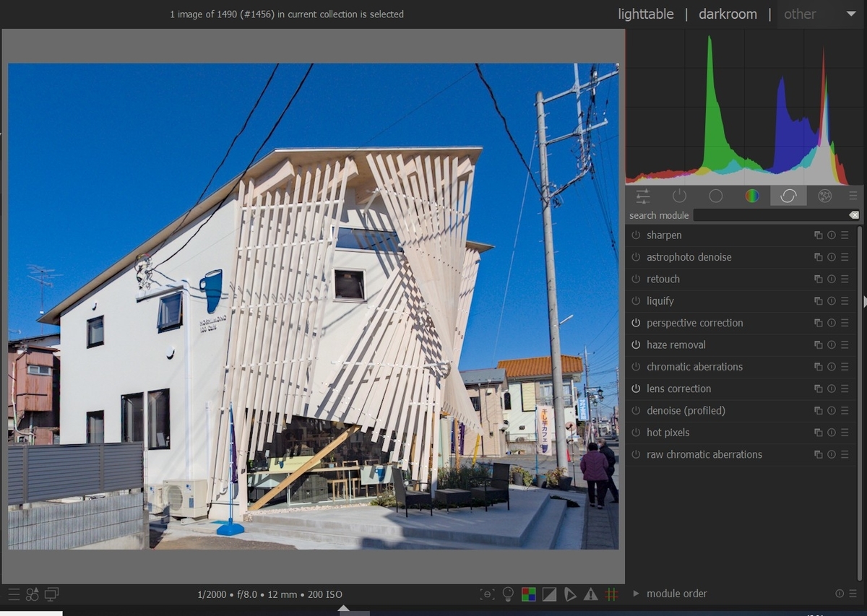Image resolution: width=867 pixels, height=616 pixels.
Task: Toggle color assessment light bulb
Action: (508, 594)
